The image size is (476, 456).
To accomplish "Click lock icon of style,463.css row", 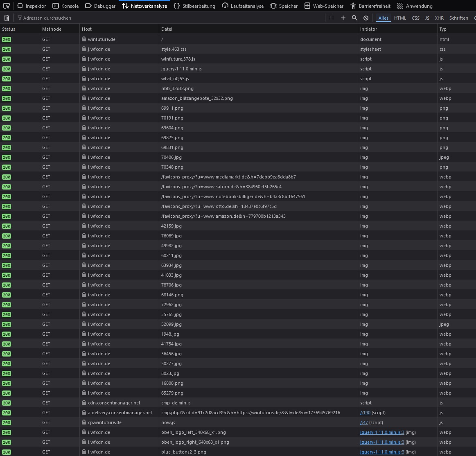I will point(84,49).
